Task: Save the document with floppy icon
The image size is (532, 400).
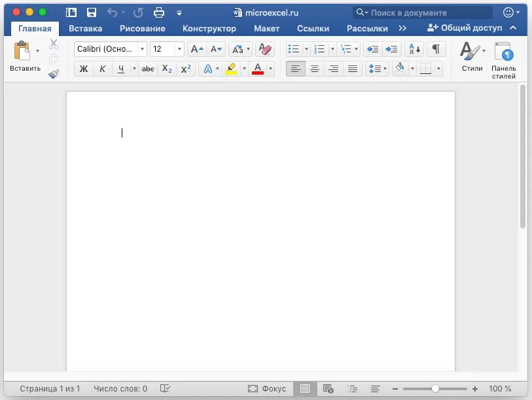Action: 91,12
